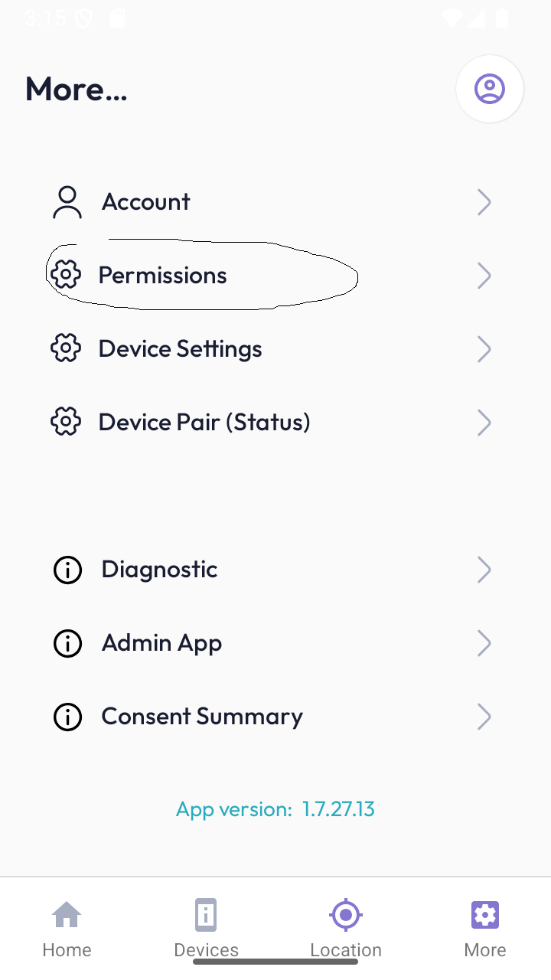
Task: Switch to the Home tab
Action: (67, 928)
